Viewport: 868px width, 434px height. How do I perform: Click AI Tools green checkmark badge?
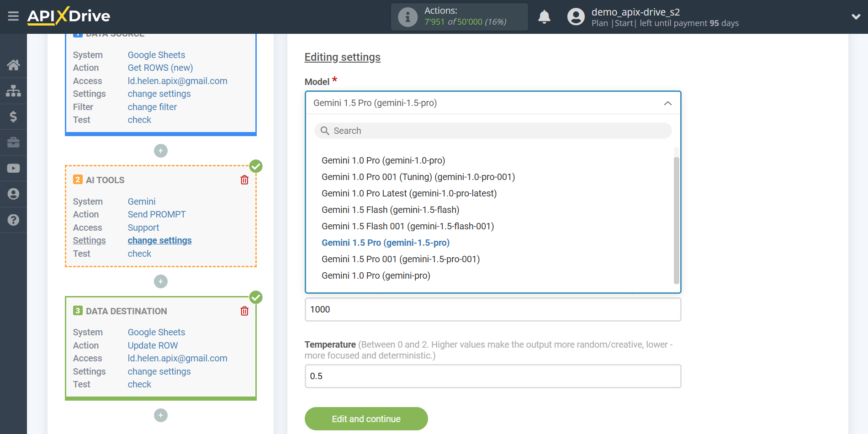point(256,166)
